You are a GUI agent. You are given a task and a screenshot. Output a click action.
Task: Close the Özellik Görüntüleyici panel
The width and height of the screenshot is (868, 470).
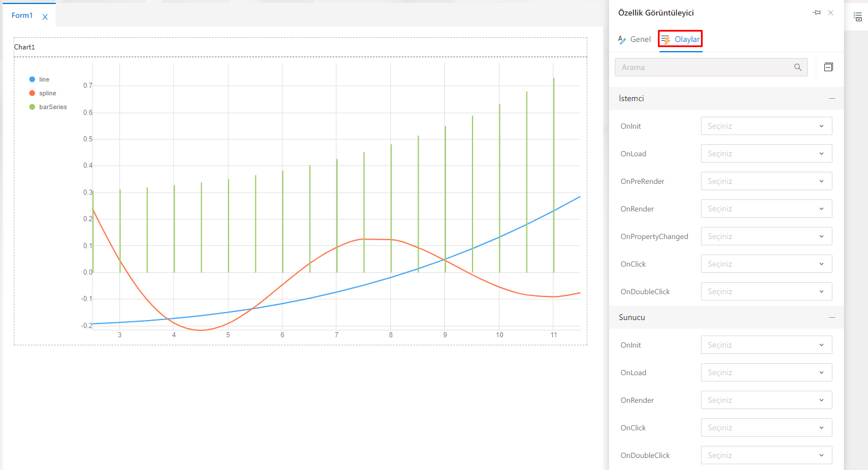coord(831,13)
